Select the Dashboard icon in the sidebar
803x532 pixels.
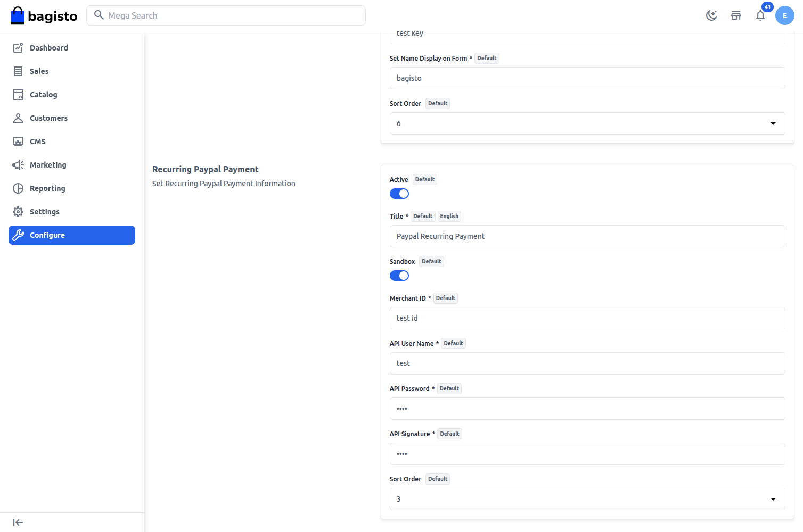pyautogui.click(x=18, y=47)
